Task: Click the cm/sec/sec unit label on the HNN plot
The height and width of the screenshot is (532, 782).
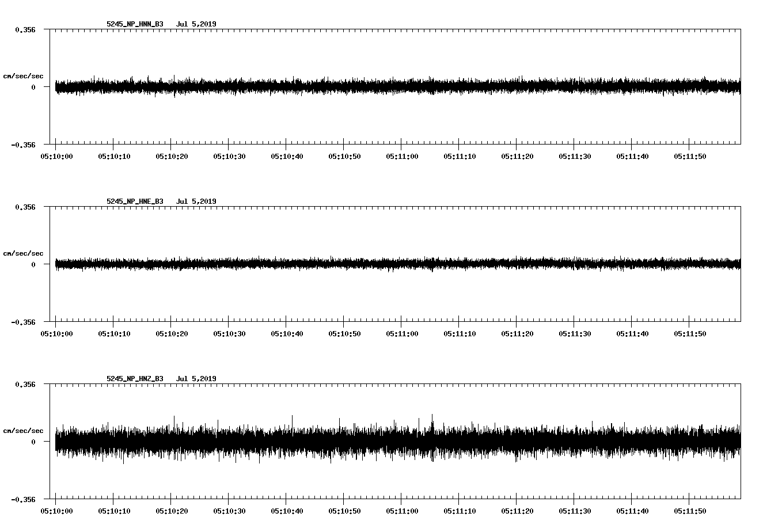Action: pyautogui.click(x=23, y=76)
